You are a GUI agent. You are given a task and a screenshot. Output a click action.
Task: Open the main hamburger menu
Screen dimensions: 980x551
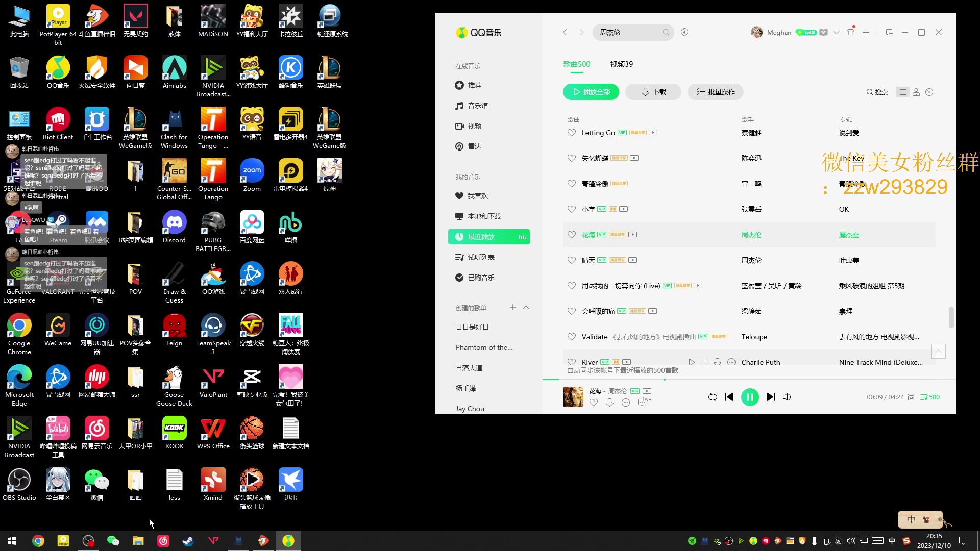(866, 32)
